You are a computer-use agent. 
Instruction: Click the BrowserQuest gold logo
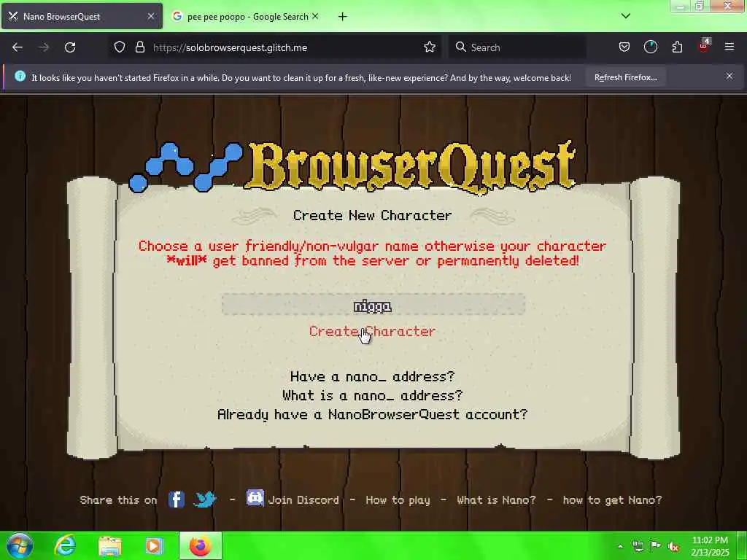[x=411, y=167]
